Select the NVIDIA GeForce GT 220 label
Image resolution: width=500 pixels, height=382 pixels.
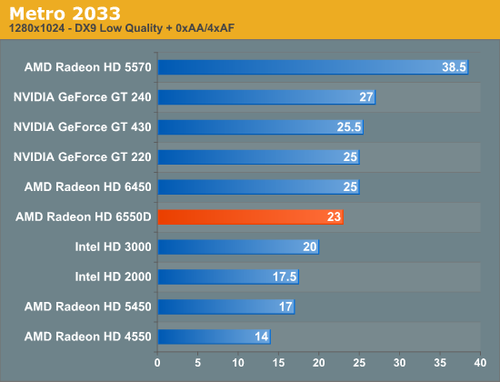pyautogui.click(x=82, y=157)
